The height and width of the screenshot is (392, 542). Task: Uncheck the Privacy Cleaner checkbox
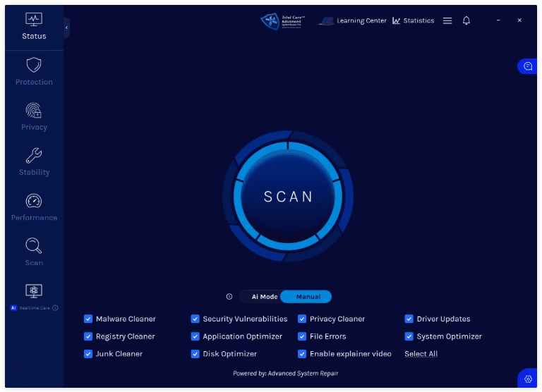[302, 319]
